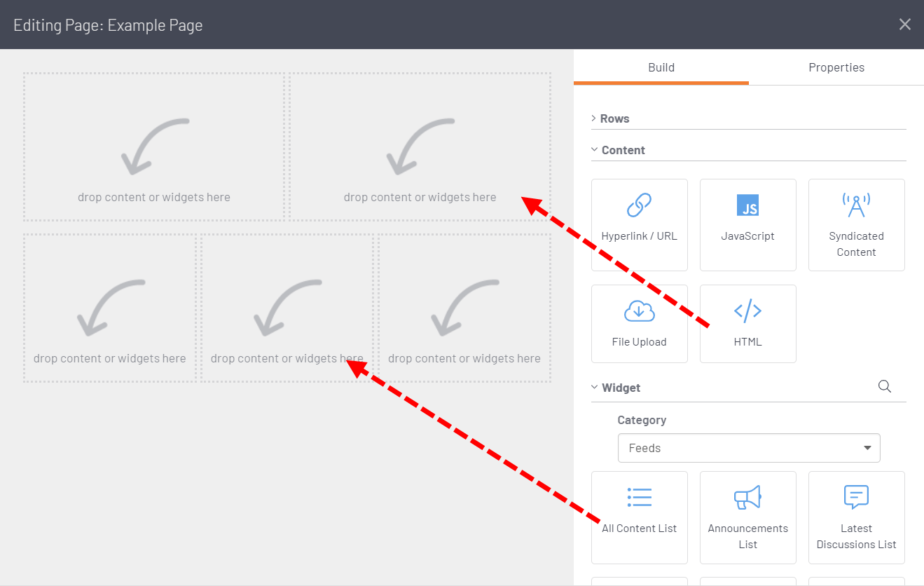The height and width of the screenshot is (586, 924).
Task: Click the bottom-left drop zone
Action: click(110, 308)
